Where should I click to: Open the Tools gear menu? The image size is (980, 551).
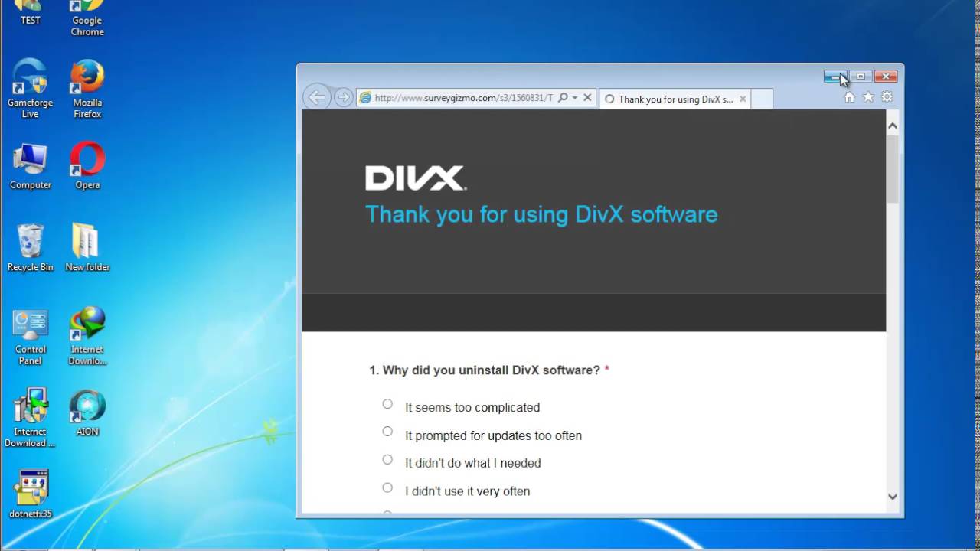click(887, 97)
